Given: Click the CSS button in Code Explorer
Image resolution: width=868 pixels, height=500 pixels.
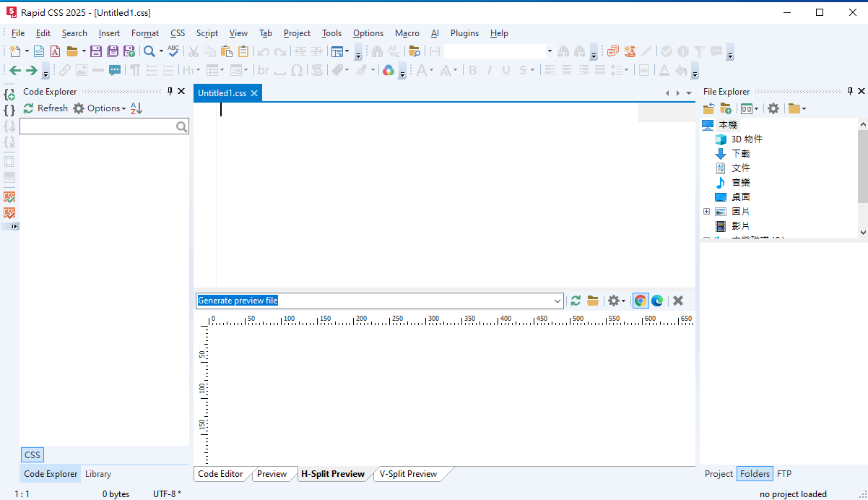Looking at the screenshot, I should pos(32,454).
